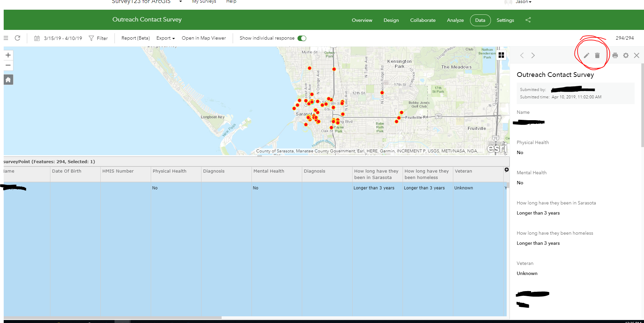Select the Data tab
Viewport: 644px width, 323px height.
(480, 20)
